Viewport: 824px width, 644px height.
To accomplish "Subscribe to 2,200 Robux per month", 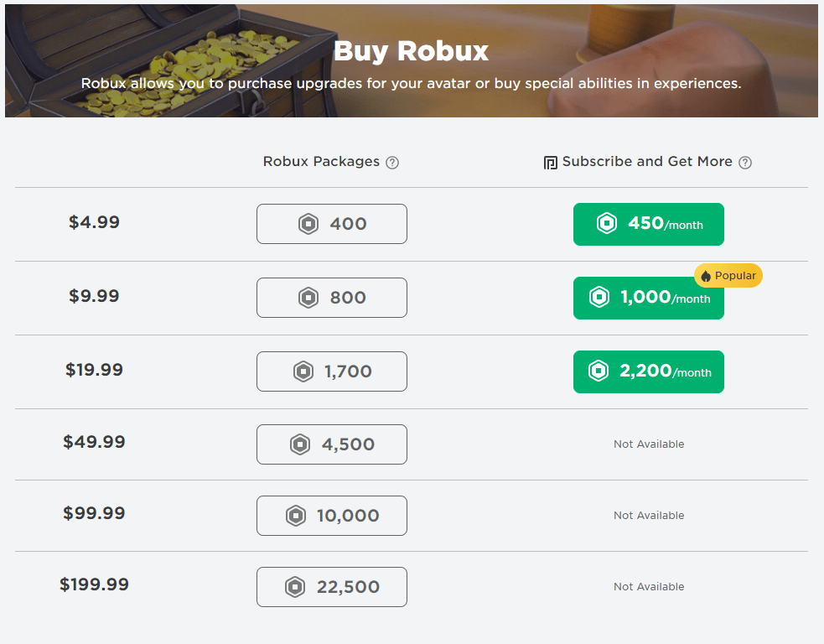I will [649, 371].
